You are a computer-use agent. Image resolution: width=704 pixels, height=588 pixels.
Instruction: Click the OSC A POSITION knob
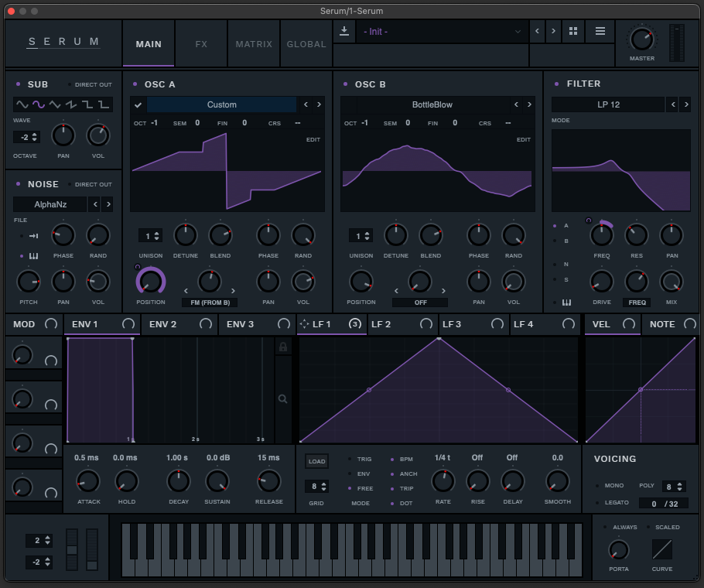(150, 282)
